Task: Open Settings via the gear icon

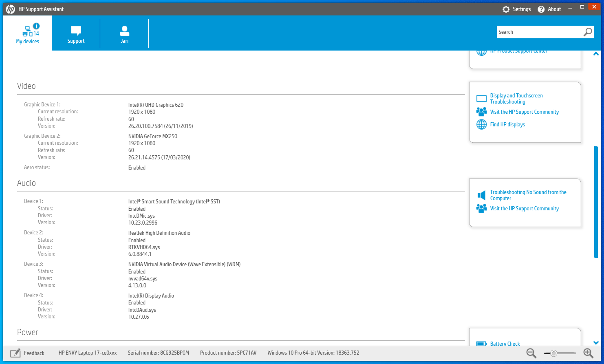Action: (506, 9)
